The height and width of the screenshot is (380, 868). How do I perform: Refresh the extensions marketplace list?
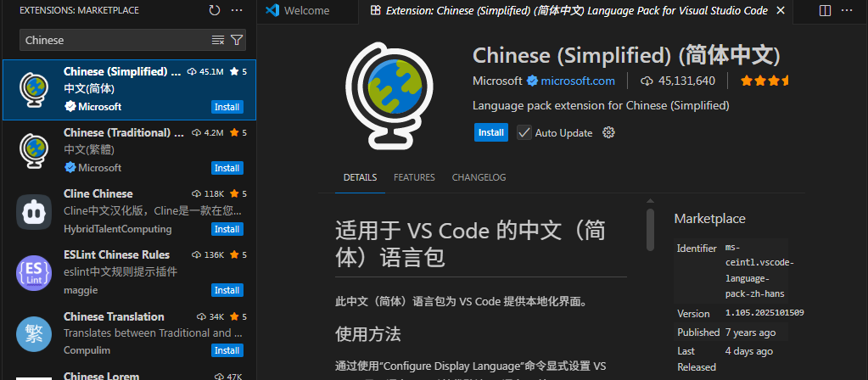[x=214, y=10]
